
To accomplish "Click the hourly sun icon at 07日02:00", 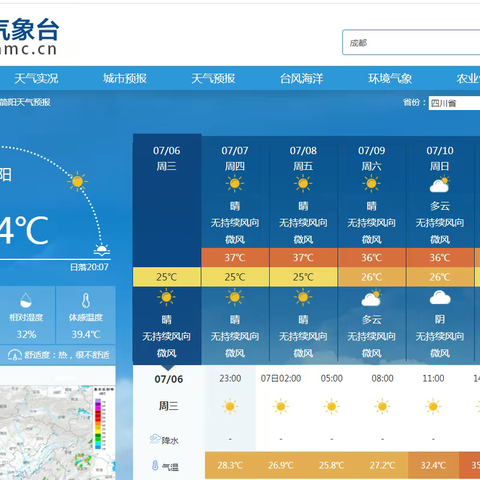I will tap(281, 407).
